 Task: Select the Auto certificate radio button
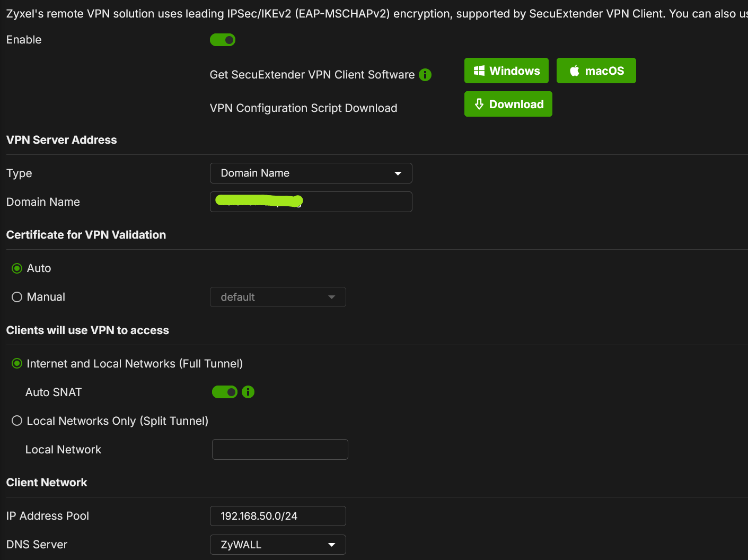click(17, 268)
